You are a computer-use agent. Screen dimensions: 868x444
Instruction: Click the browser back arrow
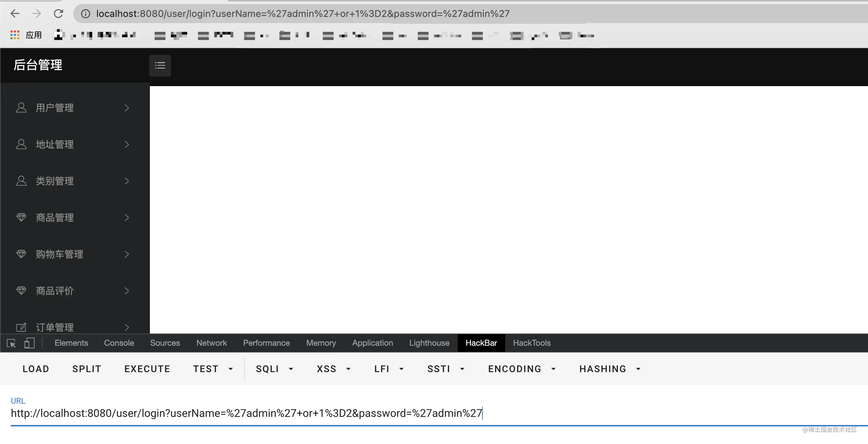(x=15, y=14)
